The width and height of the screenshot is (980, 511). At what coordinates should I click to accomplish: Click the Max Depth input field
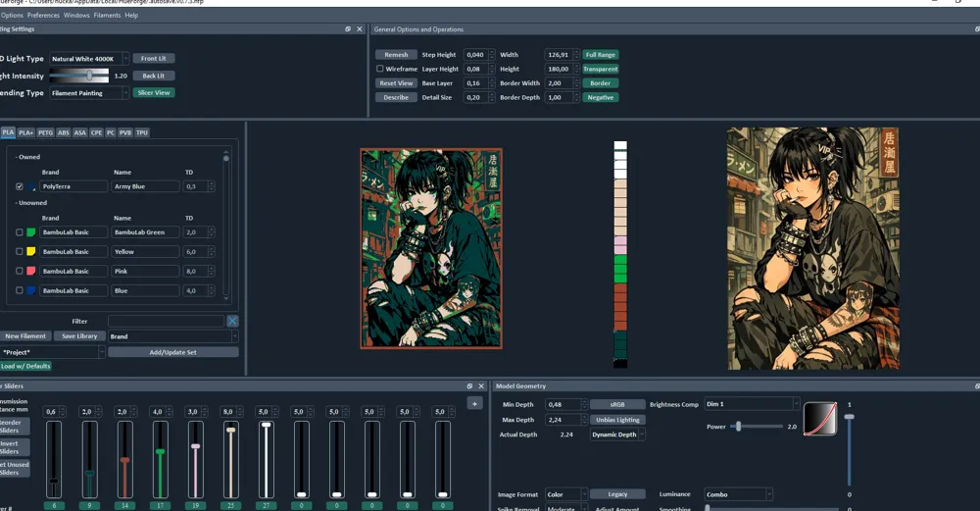pyautogui.click(x=563, y=420)
